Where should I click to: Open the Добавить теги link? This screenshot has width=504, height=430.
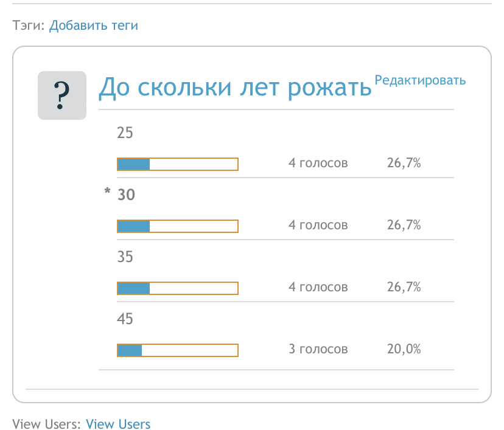tap(94, 26)
